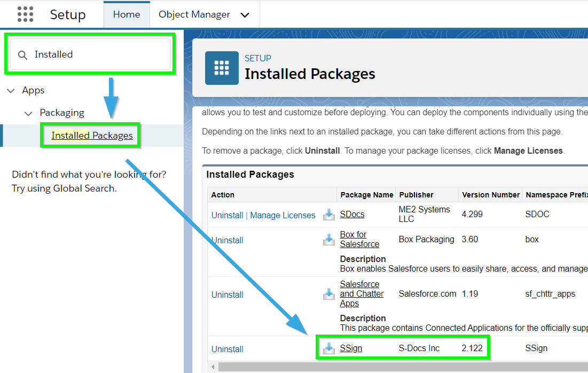This screenshot has height=373, width=588.
Task: Open the Object Manager tab
Action: coord(194,14)
